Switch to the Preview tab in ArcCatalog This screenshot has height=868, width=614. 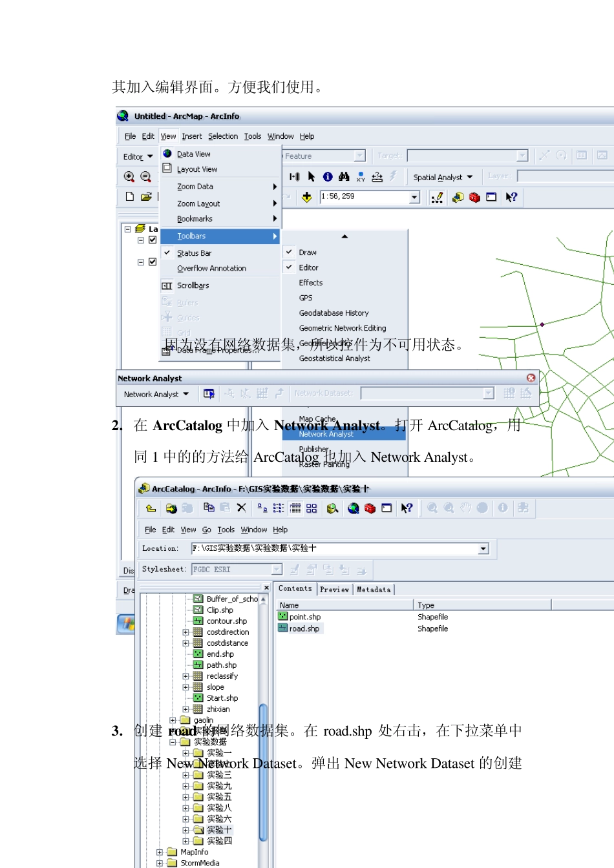334,589
